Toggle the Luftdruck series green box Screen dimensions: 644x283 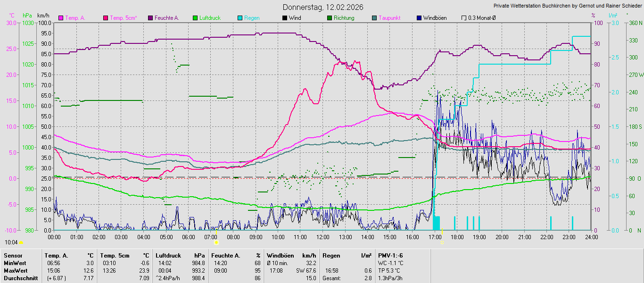(195, 18)
